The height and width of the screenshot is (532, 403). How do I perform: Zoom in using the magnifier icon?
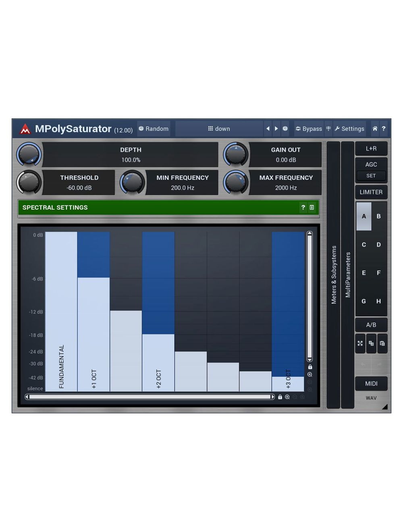310,374
